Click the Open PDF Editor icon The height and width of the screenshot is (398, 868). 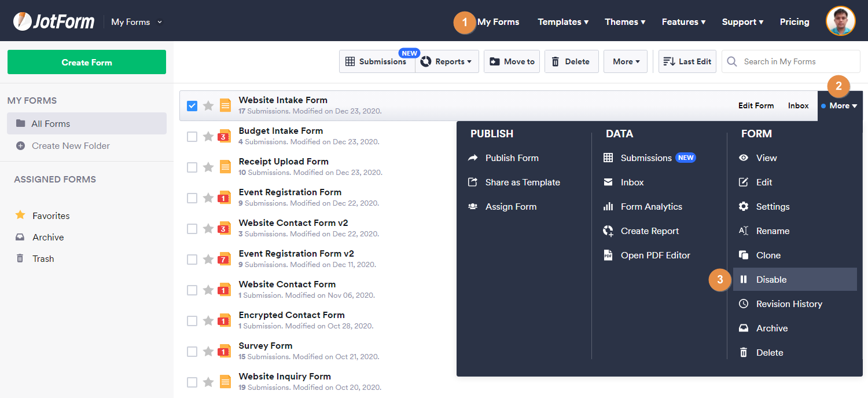click(x=608, y=255)
